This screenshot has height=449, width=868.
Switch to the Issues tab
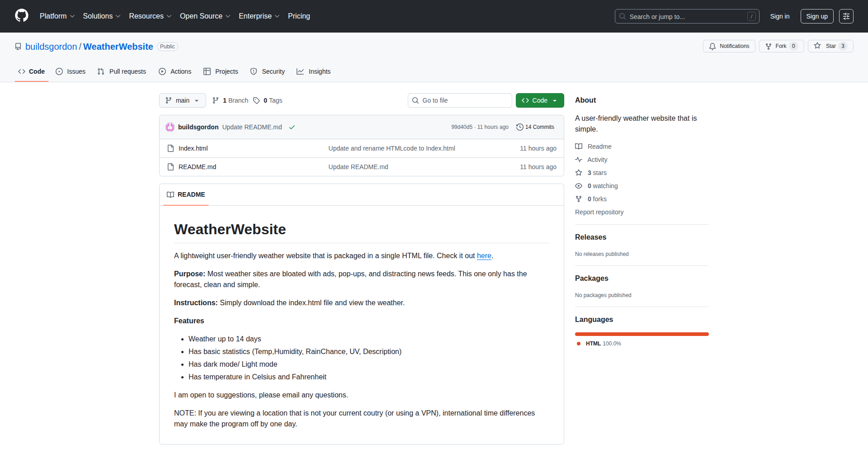(x=71, y=71)
